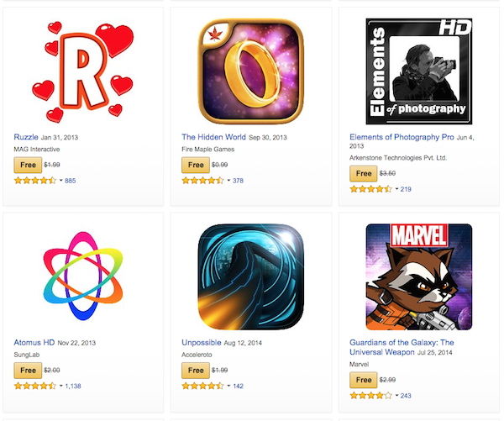This screenshot has height=421, width=504.
Task: Expand The Hidden World rating dropdown arrow
Action: [228, 181]
